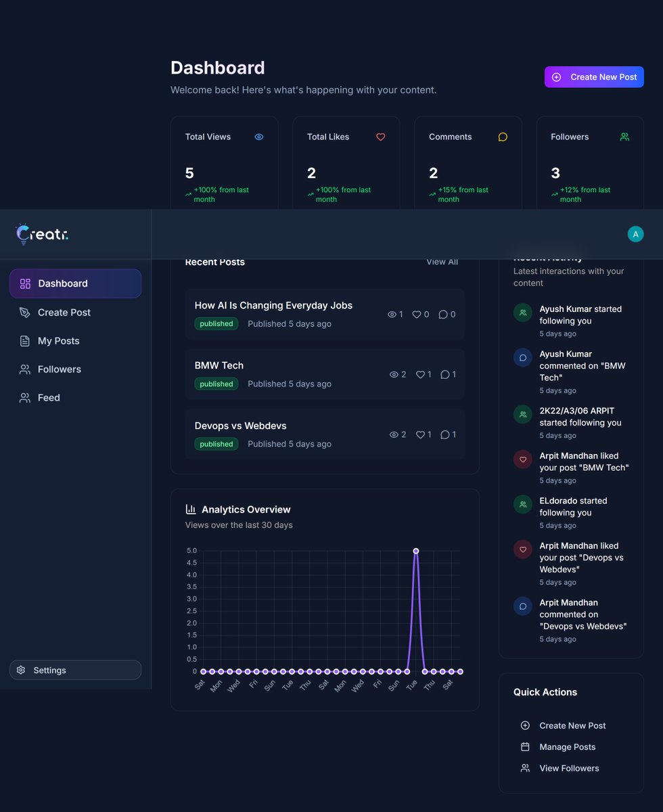Open Feed from sidebar
The height and width of the screenshot is (812, 663).
coord(75,398)
